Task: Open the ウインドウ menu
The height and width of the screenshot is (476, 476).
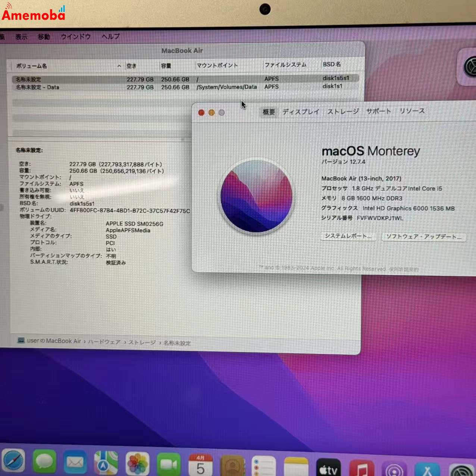Action: [x=76, y=37]
